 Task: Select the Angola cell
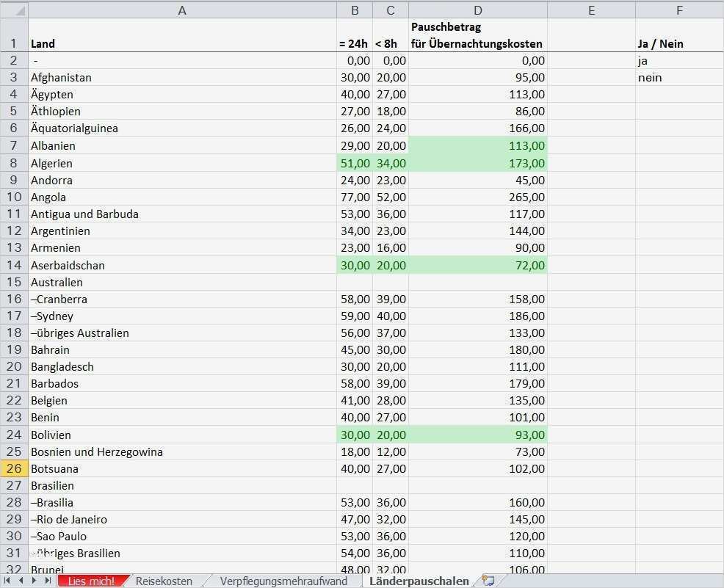[x=182, y=197]
